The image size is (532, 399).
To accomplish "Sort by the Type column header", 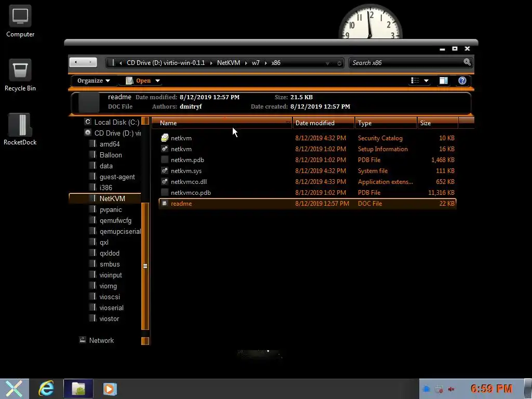I will [x=386, y=123].
